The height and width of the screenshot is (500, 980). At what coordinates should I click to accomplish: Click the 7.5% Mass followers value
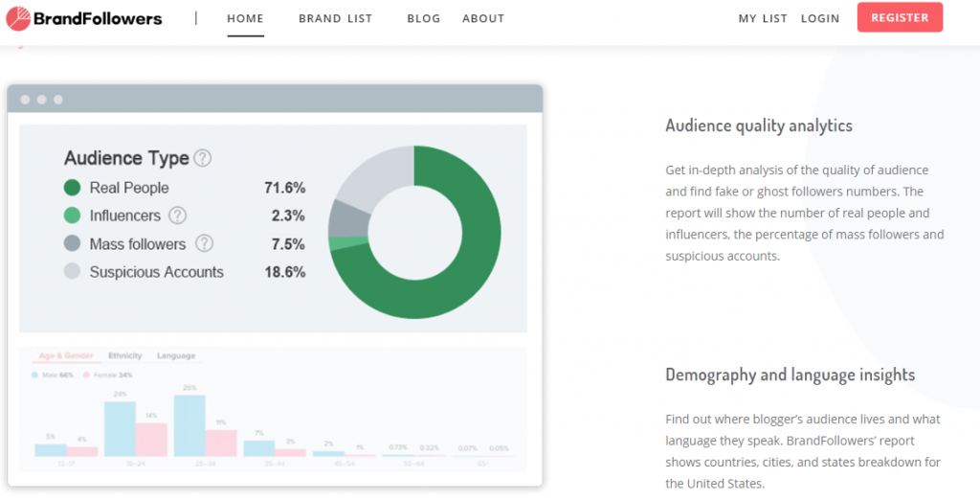pos(289,244)
